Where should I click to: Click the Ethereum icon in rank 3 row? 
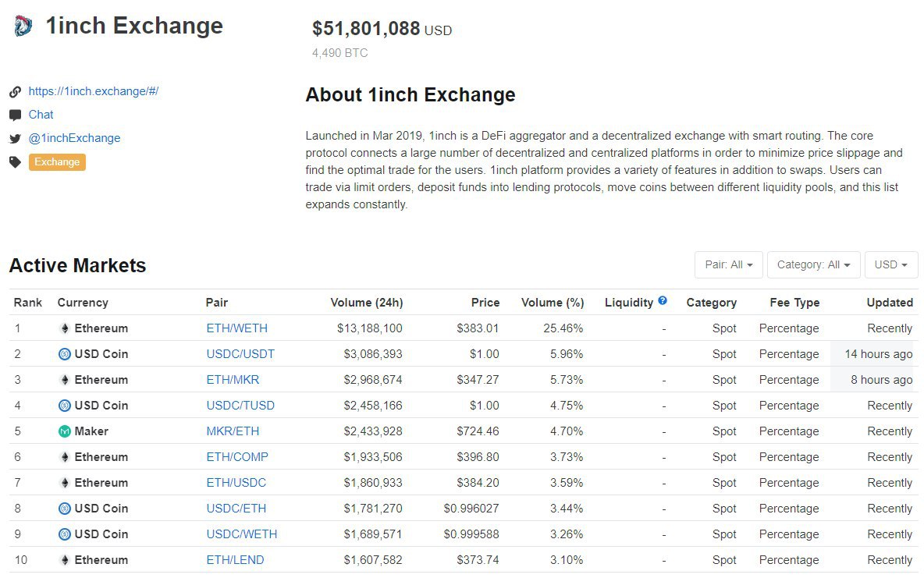pyautogui.click(x=65, y=380)
